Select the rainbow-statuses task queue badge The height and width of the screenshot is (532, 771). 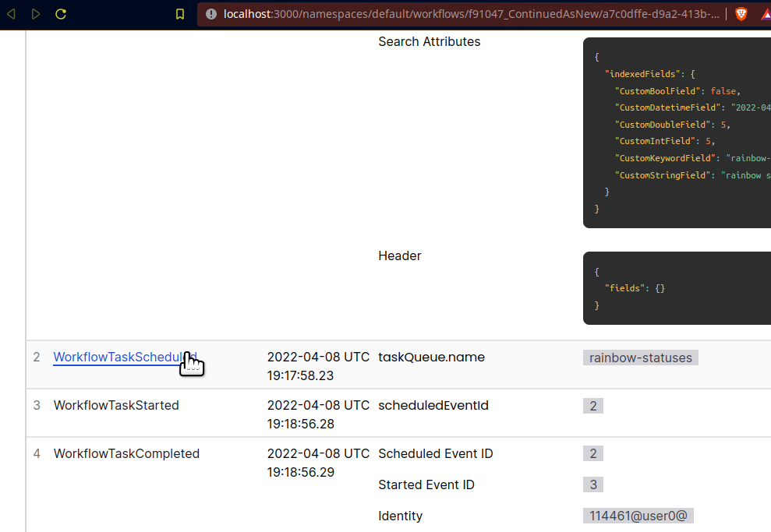640,358
